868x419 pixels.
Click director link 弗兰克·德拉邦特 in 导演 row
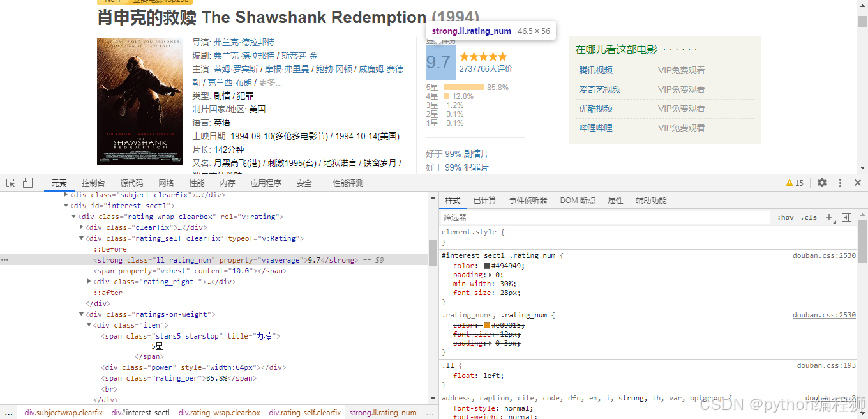tap(244, 42)
